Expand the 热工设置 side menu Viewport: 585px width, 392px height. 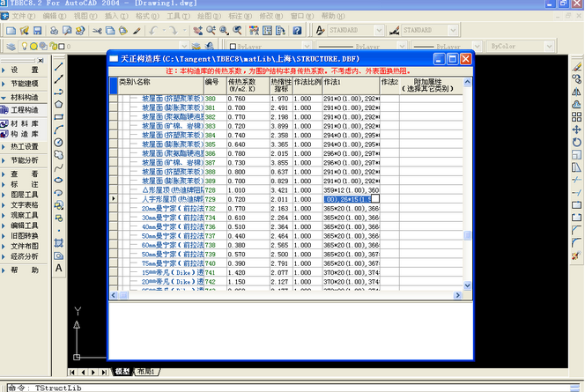click(x=25, y=146)
